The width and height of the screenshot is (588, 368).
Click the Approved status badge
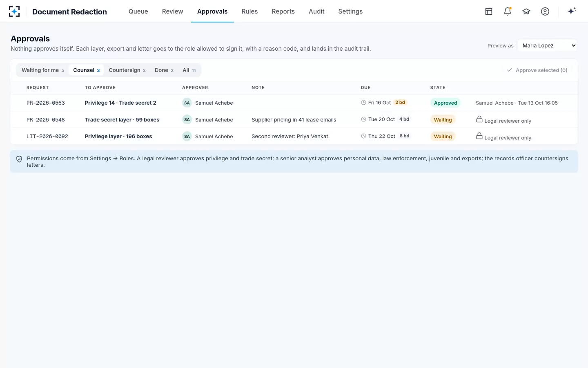point(445,103)
